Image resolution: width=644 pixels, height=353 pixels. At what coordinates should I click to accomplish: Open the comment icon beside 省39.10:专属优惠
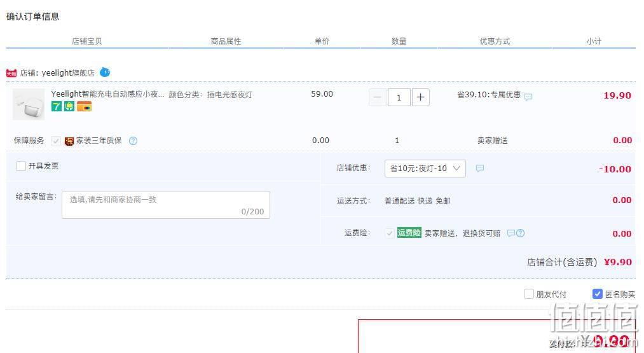(528, 97)
